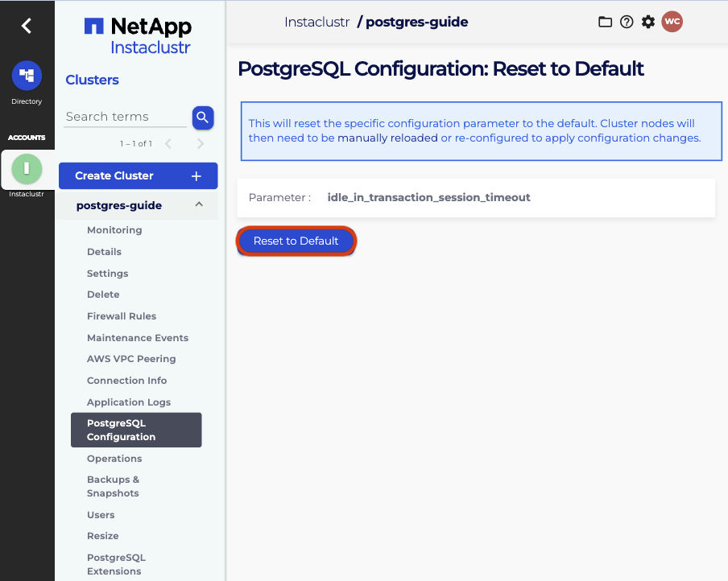Go to previous page of clusters
The width and height of the screenshot is (728, 581).
click(168, 144)
